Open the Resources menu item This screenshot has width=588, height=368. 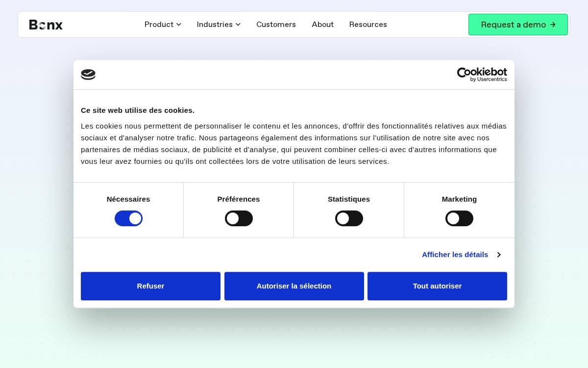368,25
